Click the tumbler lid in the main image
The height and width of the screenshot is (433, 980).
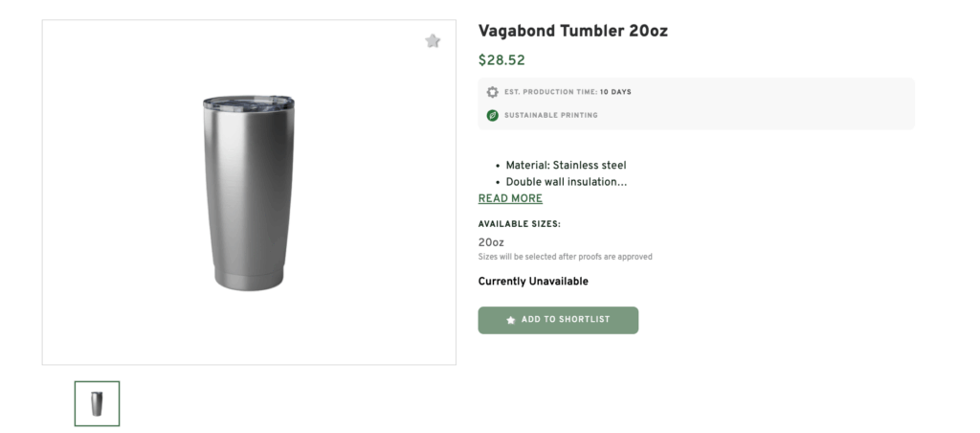248,100
